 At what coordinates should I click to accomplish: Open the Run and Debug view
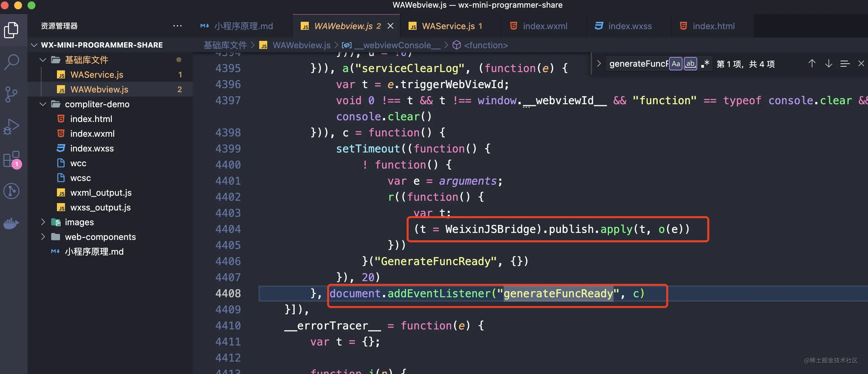coord(11,126)
